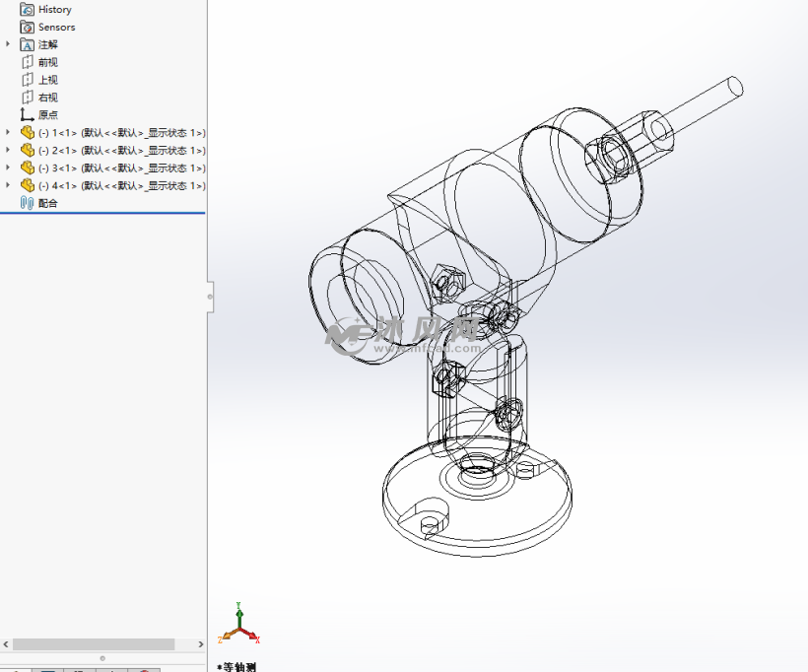Expand component 3<1> in the tree
This screenshot has width=808, height=672.
point(9,168)
